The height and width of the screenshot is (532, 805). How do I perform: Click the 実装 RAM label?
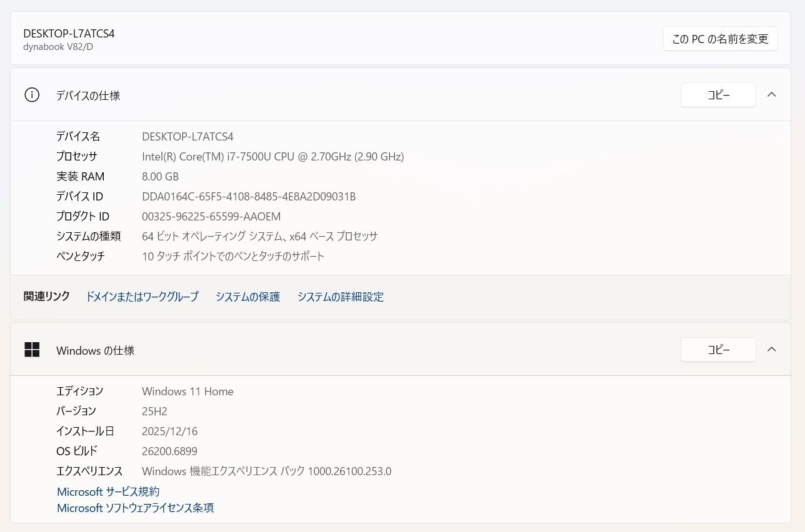[x=81, y=176]
